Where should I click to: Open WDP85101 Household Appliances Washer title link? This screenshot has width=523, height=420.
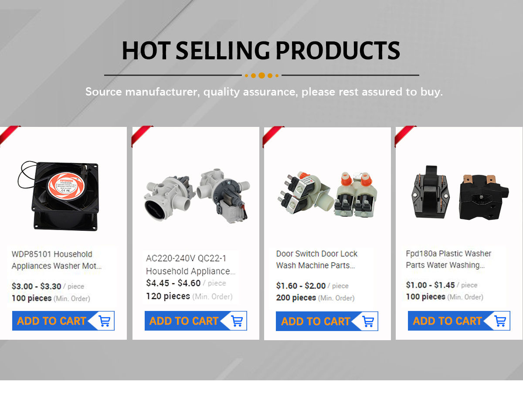pos(57,260)
